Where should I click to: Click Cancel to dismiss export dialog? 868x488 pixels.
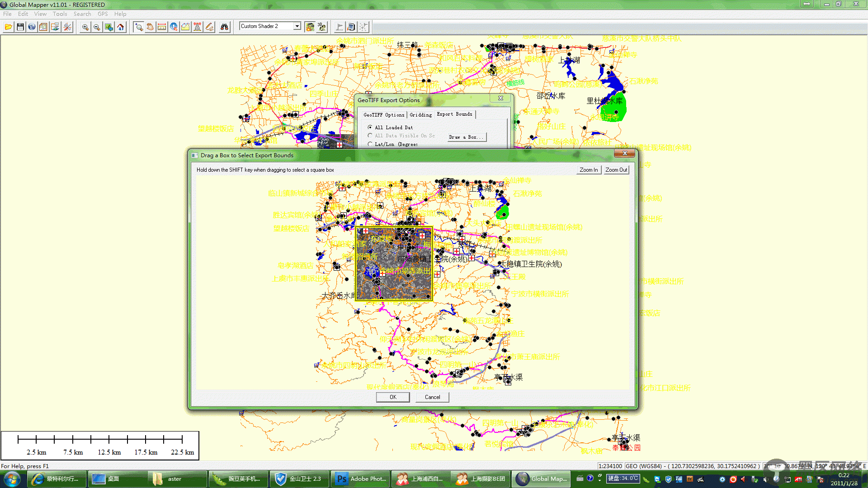pyautogui.click(x=432, y=397)
